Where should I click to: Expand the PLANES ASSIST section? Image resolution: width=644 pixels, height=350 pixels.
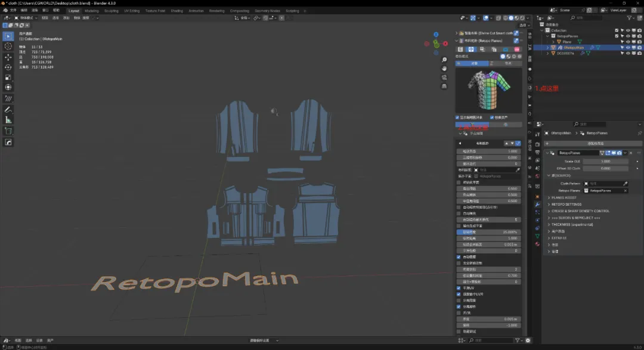[x=563, y=197]
